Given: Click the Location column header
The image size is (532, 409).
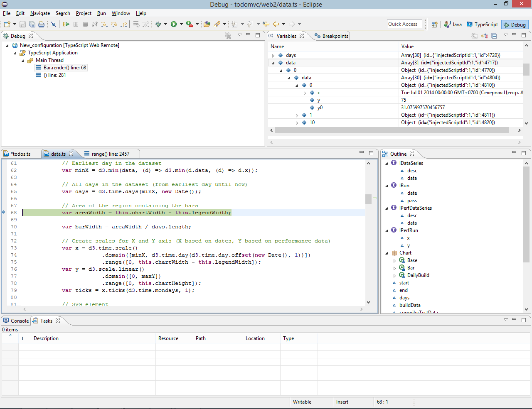Looking at the screenshot, I should (261, 338).
